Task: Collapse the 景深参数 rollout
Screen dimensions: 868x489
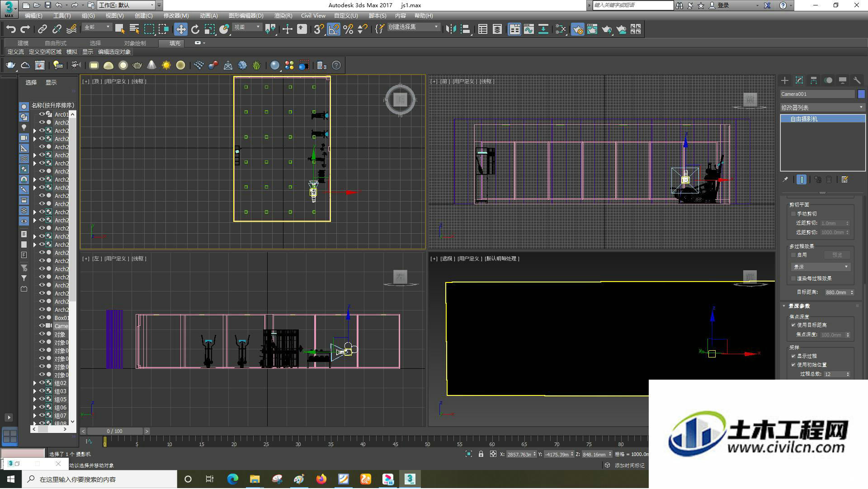Action: coord(784,306)
